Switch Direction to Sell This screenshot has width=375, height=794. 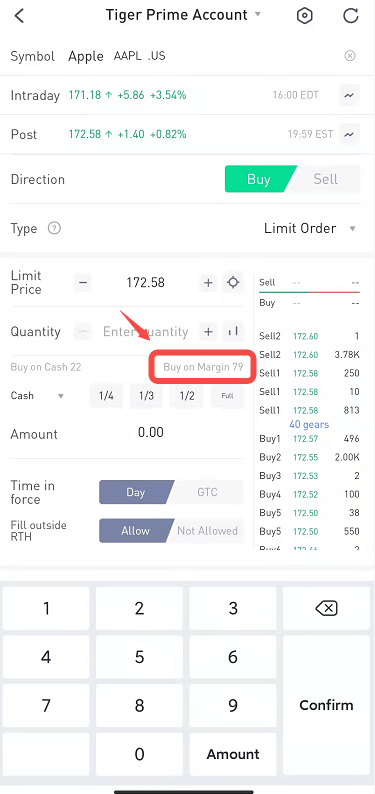(325, 179)
